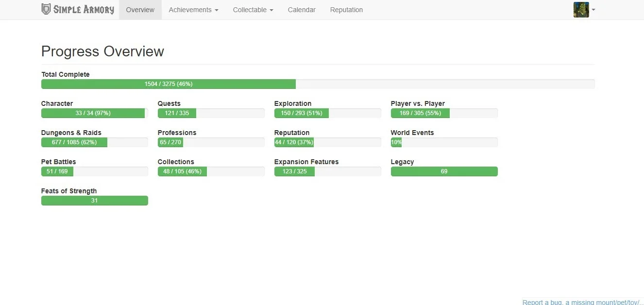Open the character avatar menu

(581, 10)
